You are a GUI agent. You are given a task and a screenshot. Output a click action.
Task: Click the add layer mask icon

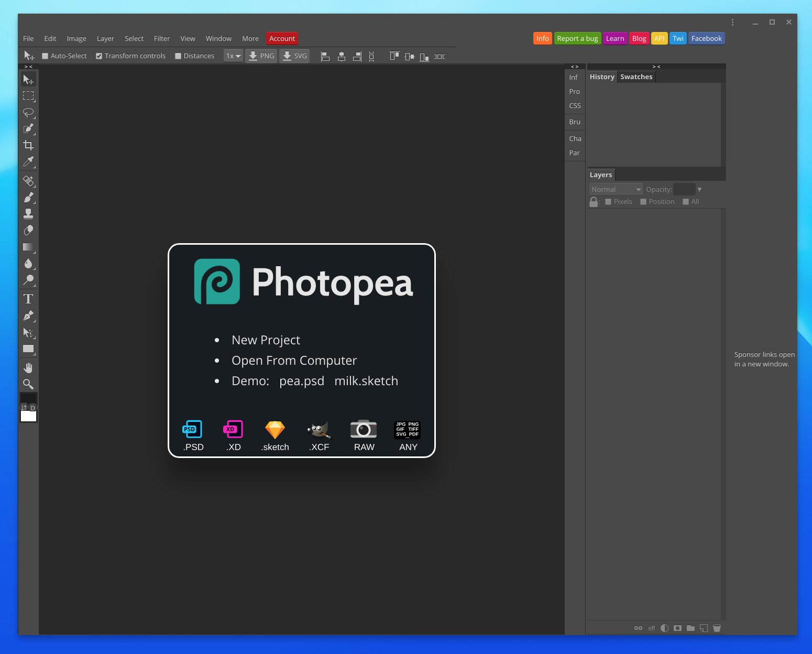tap(677, 628)
